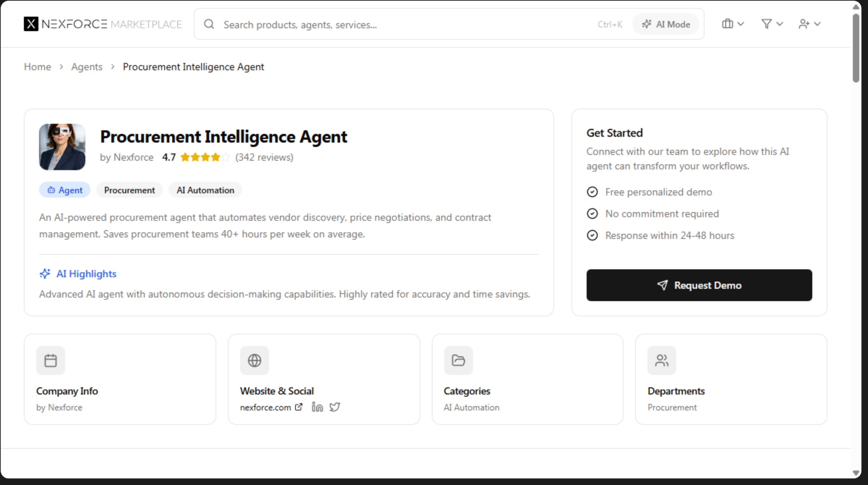This screenshot has width=868, height=485.
Task: Click the No commitment required checkmark
Action: pos(592,214)
